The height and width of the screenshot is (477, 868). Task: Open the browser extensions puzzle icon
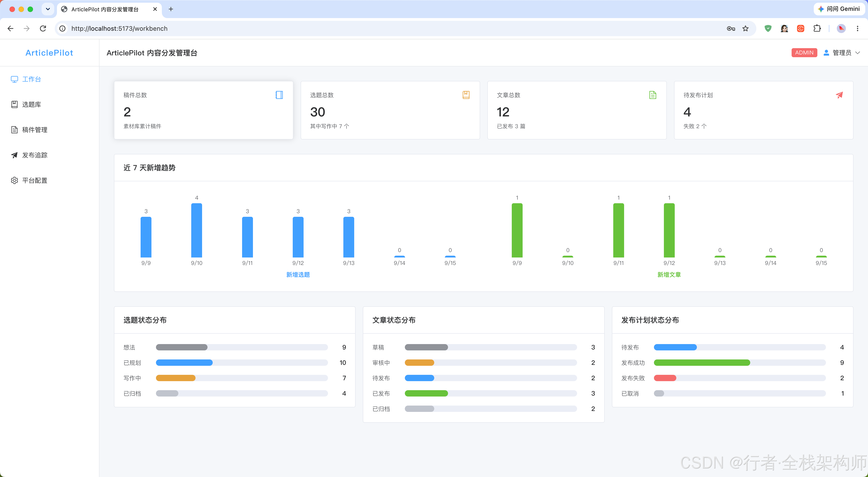pos(817,29)
